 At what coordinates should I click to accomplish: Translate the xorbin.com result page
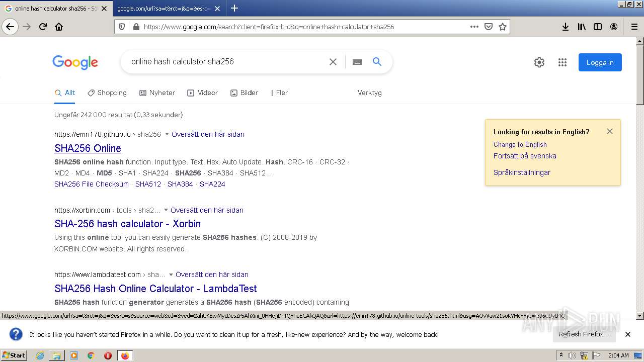click(x=207, y=210)
